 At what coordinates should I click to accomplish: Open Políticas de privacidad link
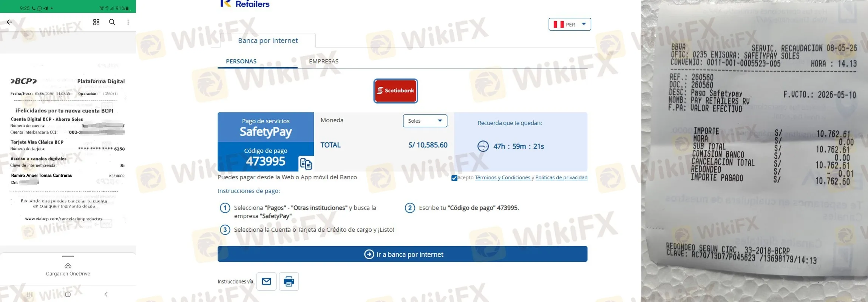(x=561, y=177)
